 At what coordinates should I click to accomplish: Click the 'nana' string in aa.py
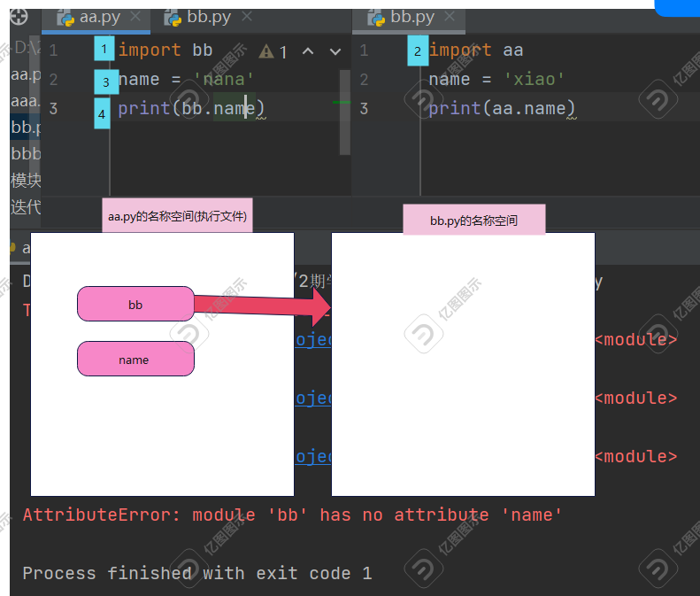pyautogui.click(x=224, y=80)
